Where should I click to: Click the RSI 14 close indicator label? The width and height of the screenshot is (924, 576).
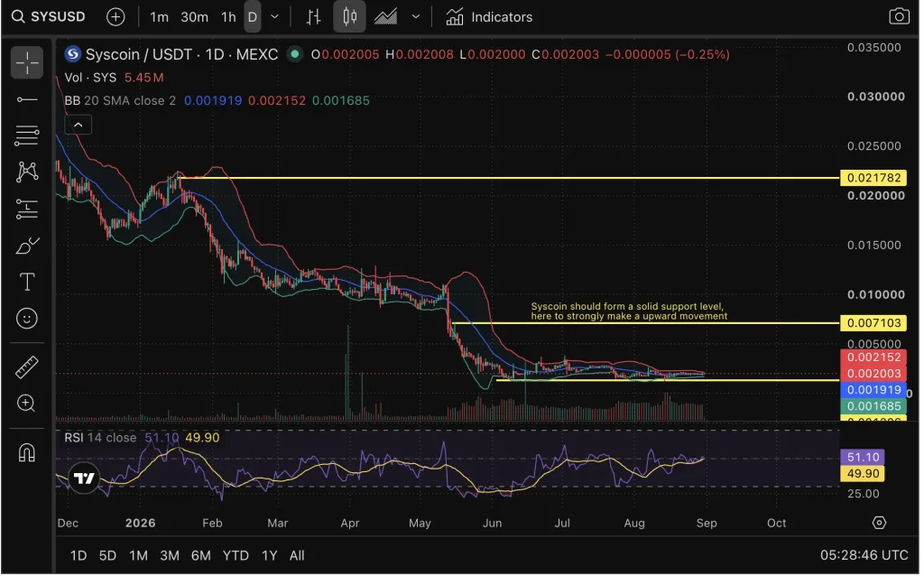click(x=100, y=438)
